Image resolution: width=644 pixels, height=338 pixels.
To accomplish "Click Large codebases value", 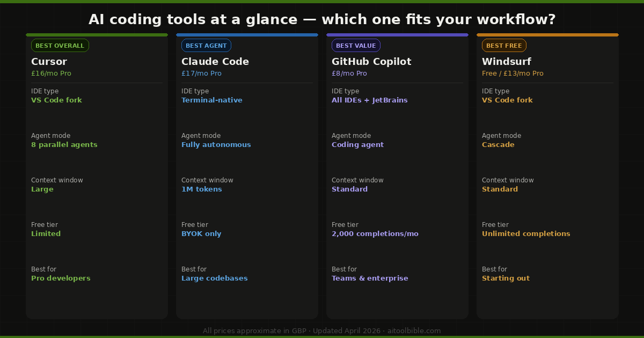I will (215, 278).
